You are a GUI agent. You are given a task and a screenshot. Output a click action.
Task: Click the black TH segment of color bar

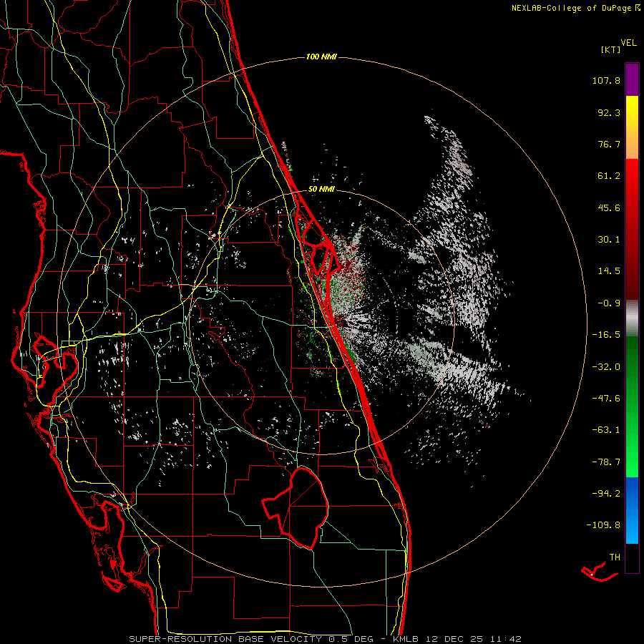coord(632,557)
